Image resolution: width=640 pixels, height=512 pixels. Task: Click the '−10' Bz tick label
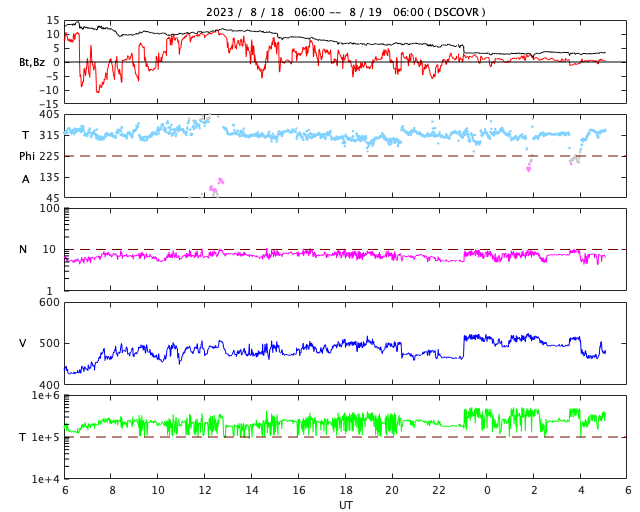pos(49,90)
